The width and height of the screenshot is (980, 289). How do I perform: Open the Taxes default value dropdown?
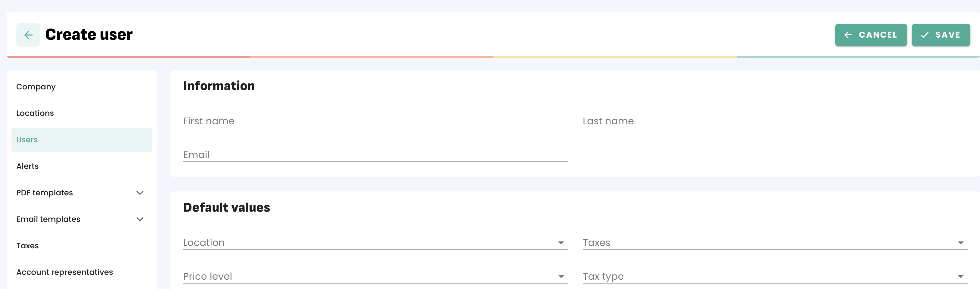768,243
